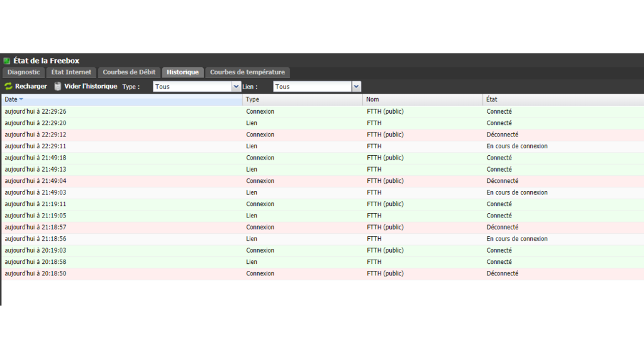Click FTTH name in the 22:29:20 row

[x=374, y=123]
